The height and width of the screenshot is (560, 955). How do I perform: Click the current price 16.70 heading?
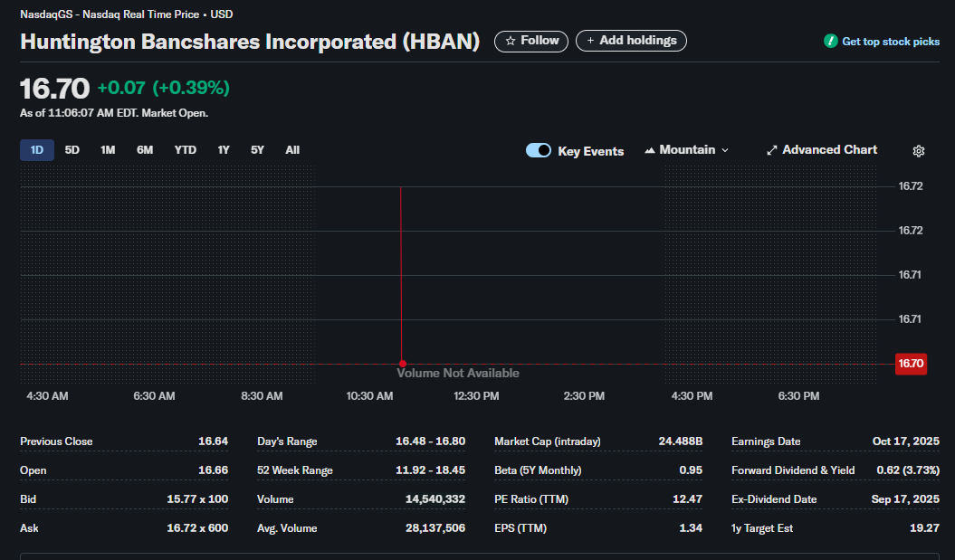(x=55, y=89)
